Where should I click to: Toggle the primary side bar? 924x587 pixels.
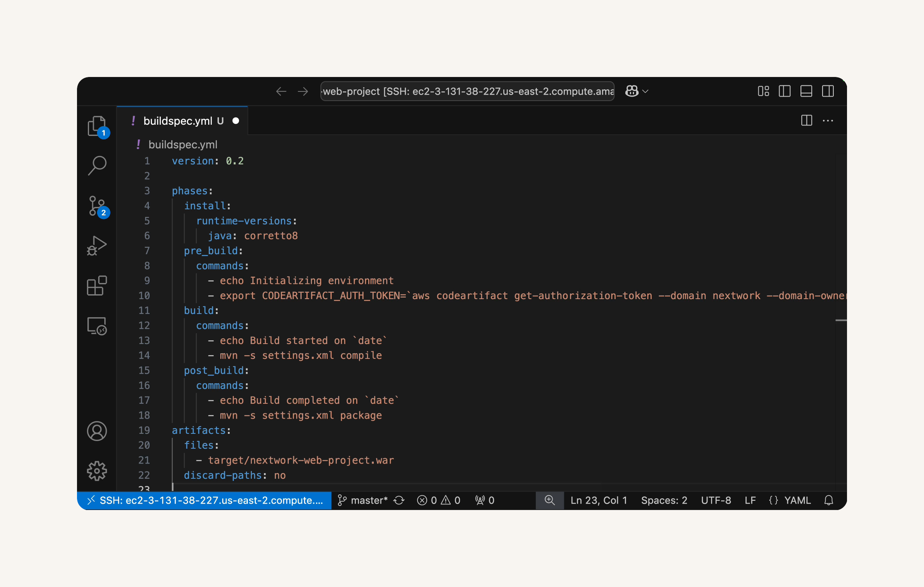click(784, 91)
